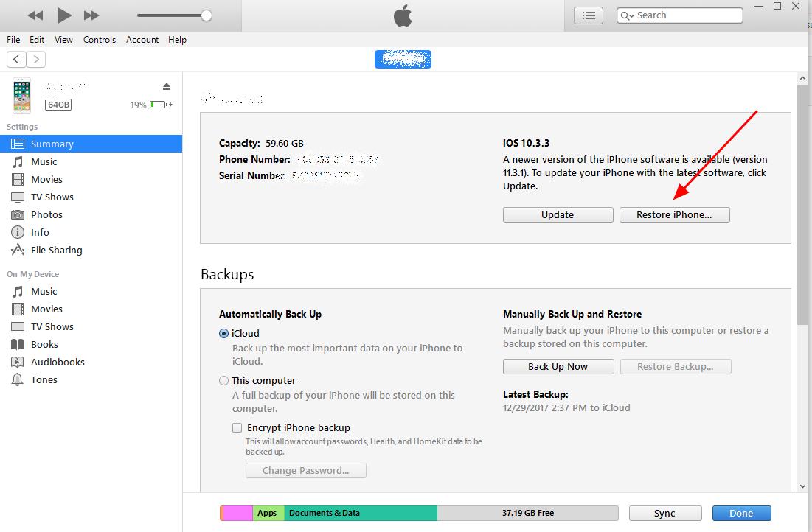Click the Backups section heading
Viewport: 812px width, 532px height.
pos(227,274)
